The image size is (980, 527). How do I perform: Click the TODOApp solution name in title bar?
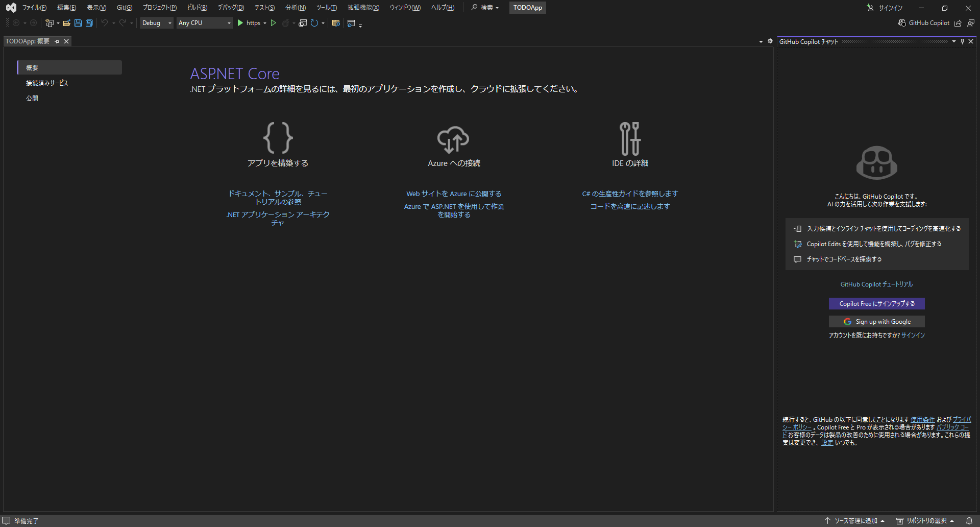click(528, 8)
